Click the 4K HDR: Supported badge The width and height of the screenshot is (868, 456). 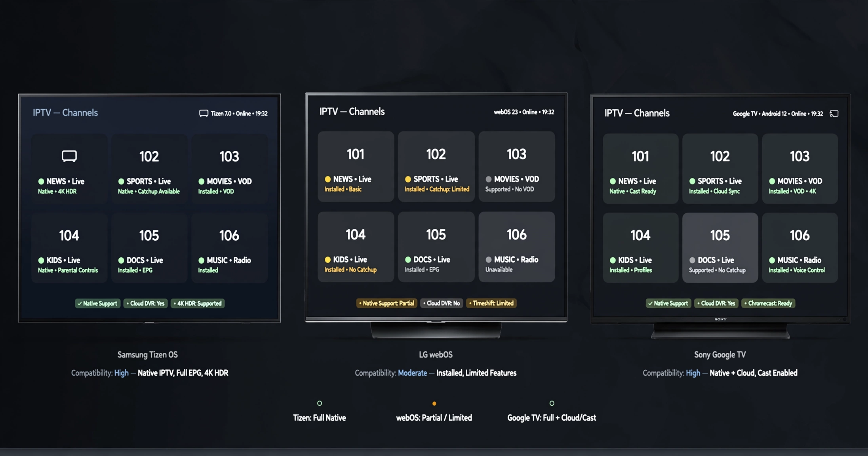click(x=198, y=304)
